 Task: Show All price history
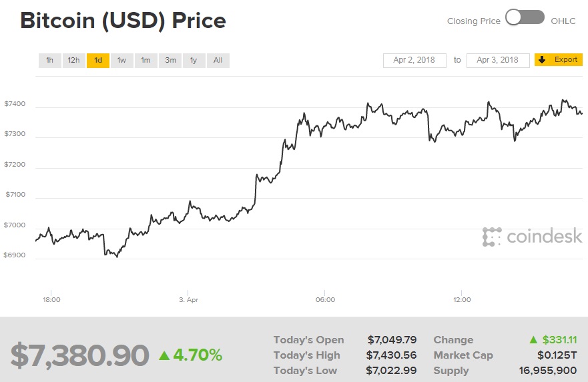point(218,61)
